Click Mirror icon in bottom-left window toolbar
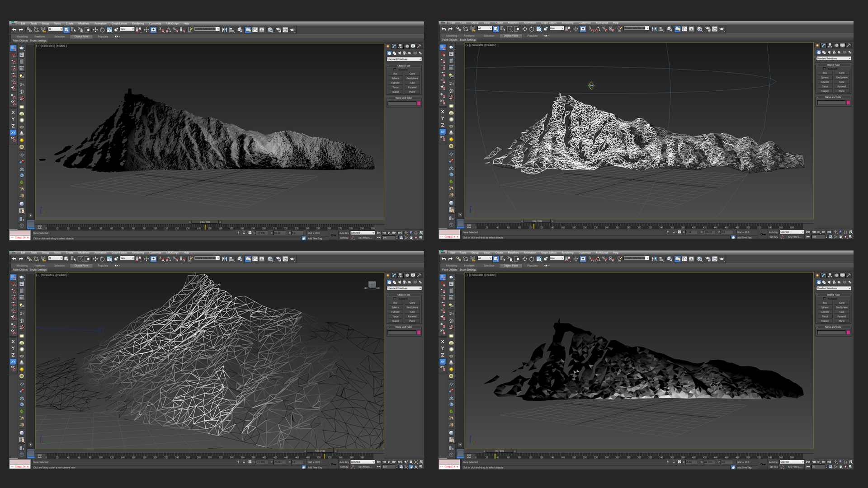The image size is (868, 488). coord(225,259)
